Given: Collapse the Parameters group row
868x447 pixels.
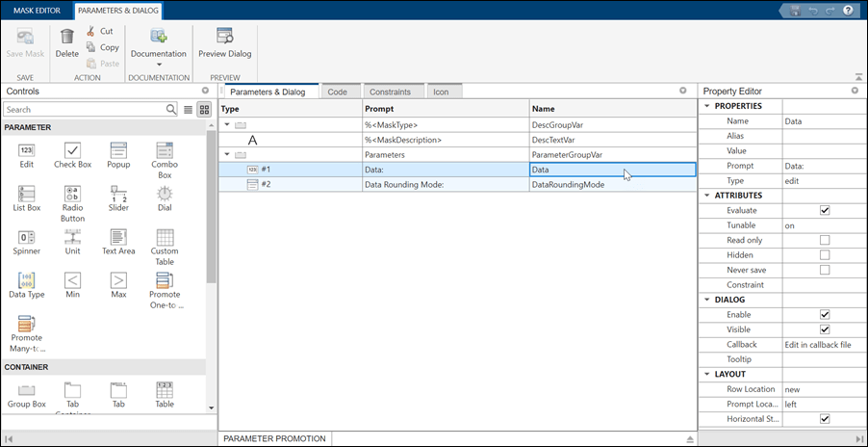Looking at the screenshot, I should [x=227, y=154].
